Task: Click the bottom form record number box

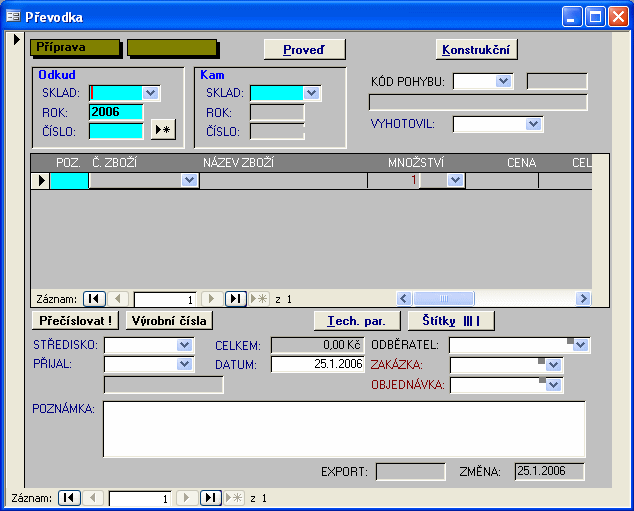Action: [140, 498]
